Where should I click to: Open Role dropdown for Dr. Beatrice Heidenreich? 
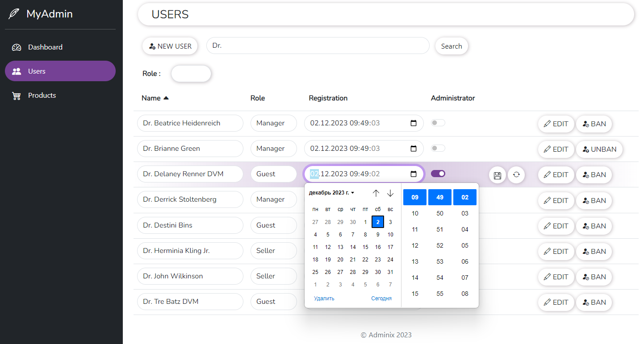274,123
